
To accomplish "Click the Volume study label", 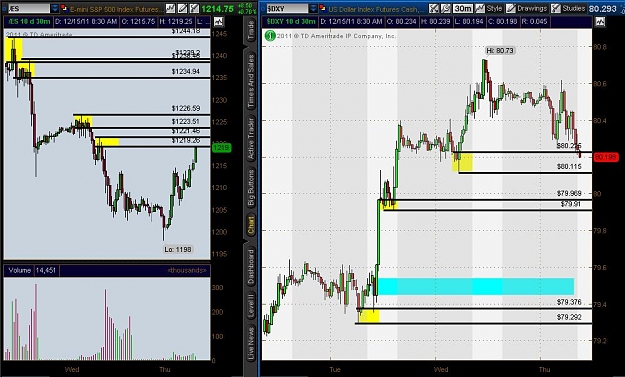I will click(x=20, y=270).
